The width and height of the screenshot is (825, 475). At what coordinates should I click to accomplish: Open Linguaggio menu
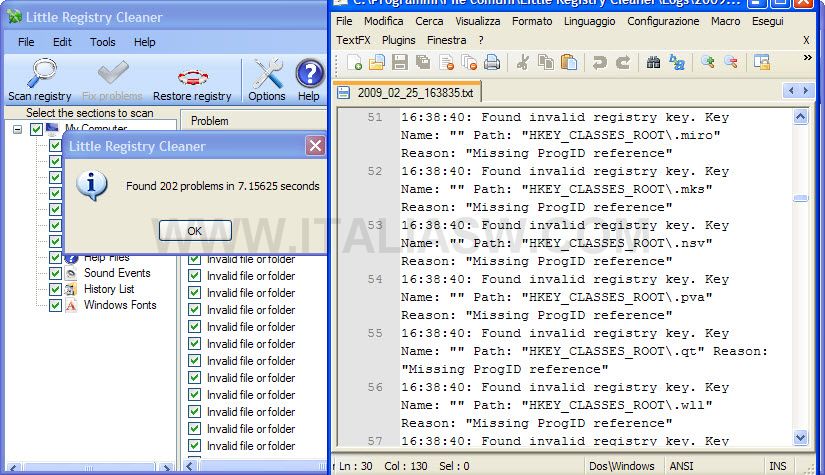[x=589, y=21]
